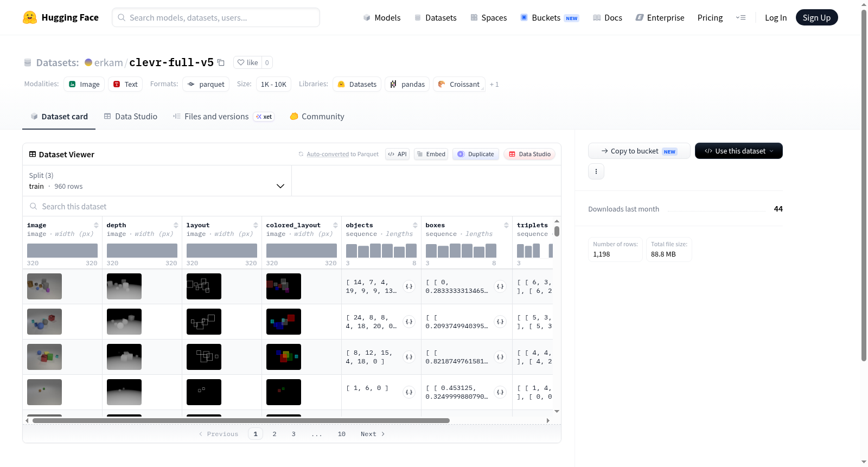Switch to the Data Studio tab
868x467 pixels.
point(131,117)
